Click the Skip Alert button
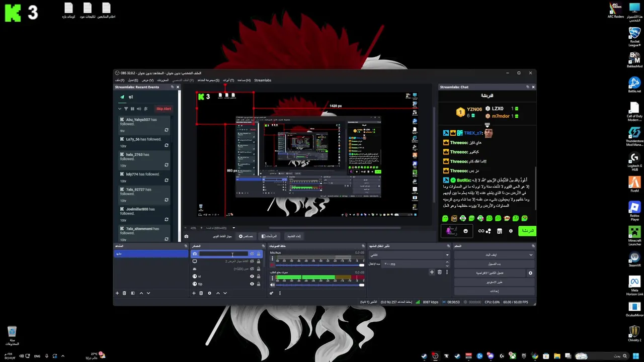Screen dimensions: 644x362 tap(164, 109)
